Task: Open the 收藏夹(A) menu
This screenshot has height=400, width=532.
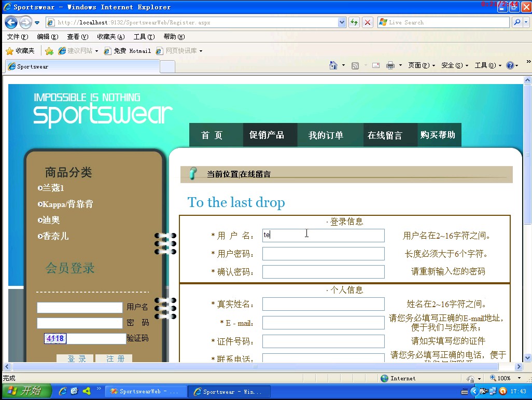Action: tap(110, 37)
